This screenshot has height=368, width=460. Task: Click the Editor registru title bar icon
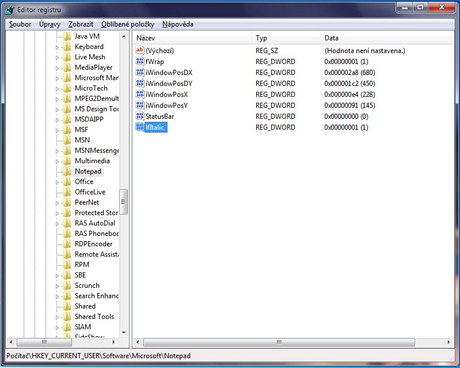click(x=10, y=10)
